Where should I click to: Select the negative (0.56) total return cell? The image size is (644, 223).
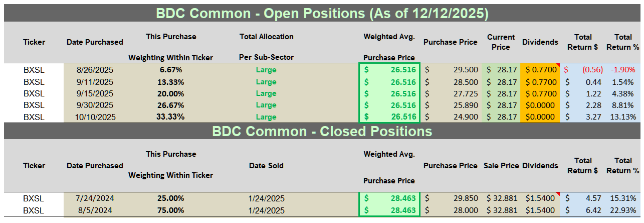pos(582,70)
